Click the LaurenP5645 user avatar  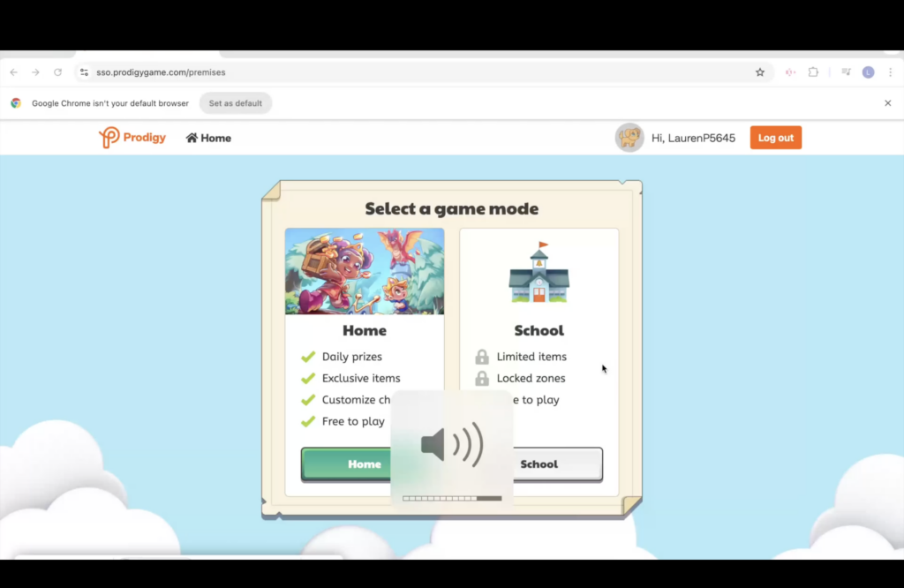click(629, 138)
